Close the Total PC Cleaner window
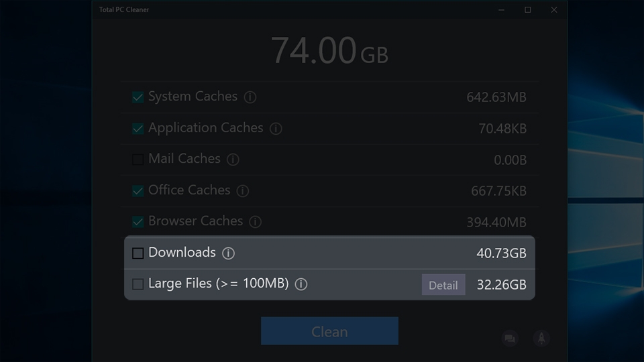This screenshot has width=644, height=362. coord(554,10)
